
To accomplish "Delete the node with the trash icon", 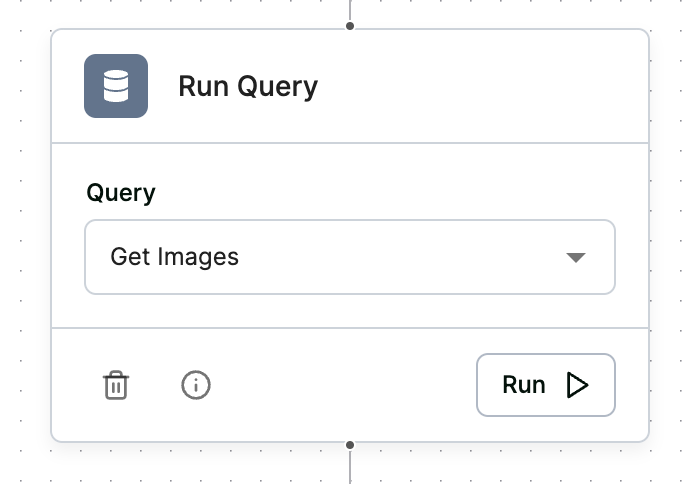I will point(116,385).
